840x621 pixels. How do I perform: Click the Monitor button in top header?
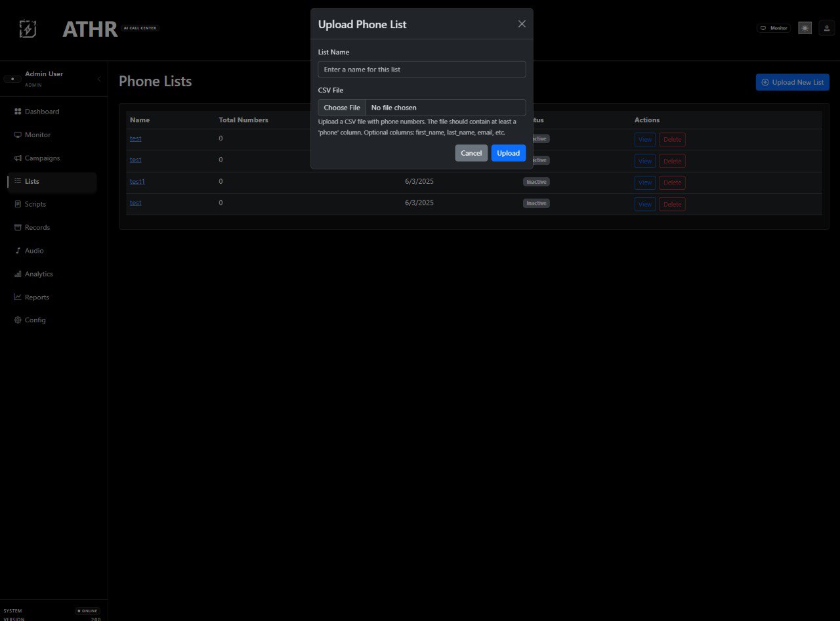[774, 28]
